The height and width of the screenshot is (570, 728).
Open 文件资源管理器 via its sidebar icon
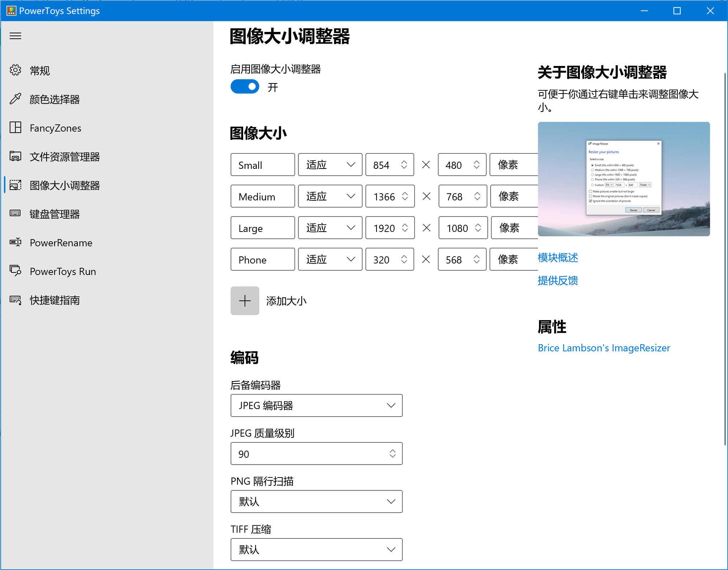click(15, 157)
